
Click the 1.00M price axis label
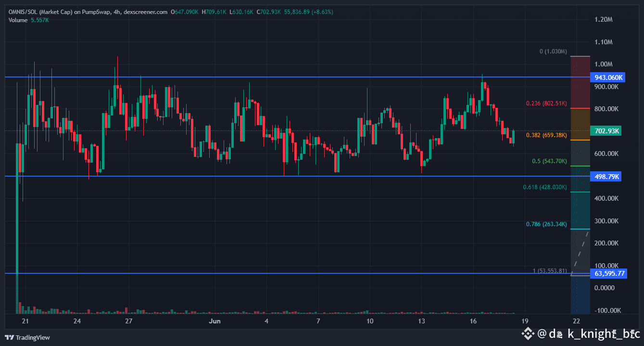point(603,64)
